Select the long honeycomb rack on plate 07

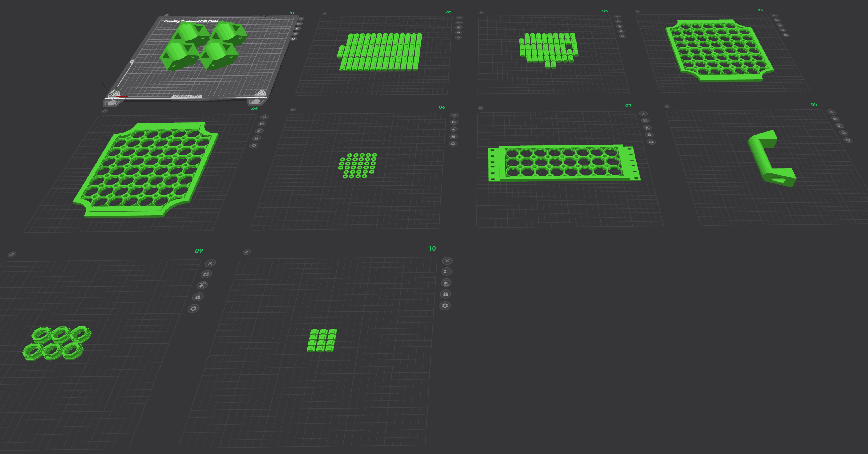click(564, 163)
